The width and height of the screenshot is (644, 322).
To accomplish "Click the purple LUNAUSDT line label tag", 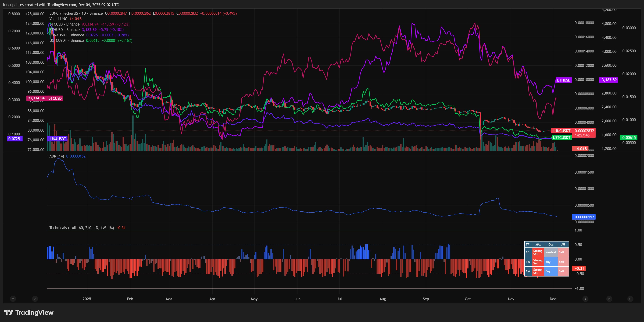I will click(57, 139).
